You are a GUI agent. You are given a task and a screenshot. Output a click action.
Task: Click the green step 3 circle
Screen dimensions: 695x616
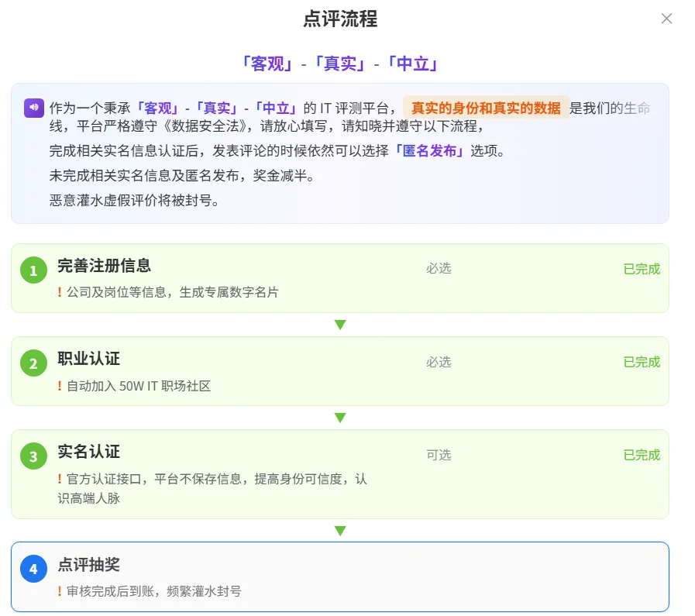click(33, 456)
